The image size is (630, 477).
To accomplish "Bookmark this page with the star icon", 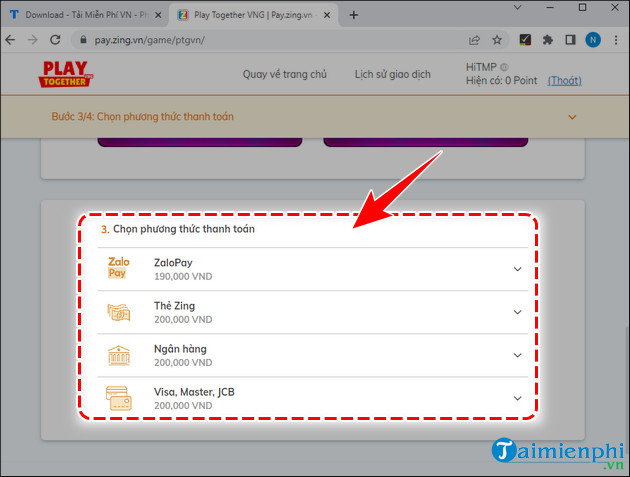I will pyautogui.click(x=497, y=40).
